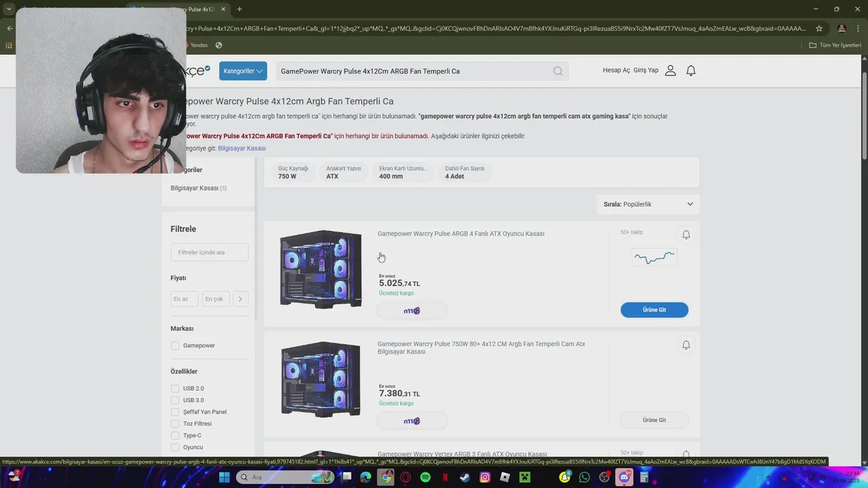
Task: Set price alarm bell for Warcry Pulse ARGB 4 Fanlı
Action: 686,235
